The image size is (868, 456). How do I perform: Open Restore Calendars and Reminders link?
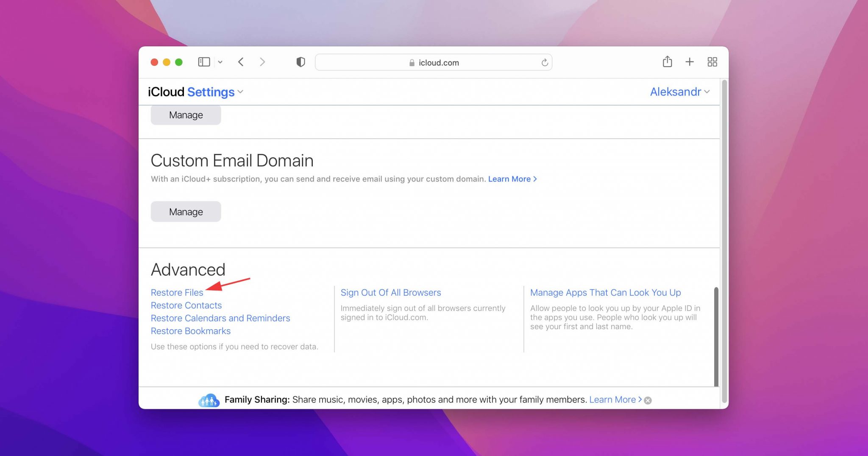click(220, 318)
